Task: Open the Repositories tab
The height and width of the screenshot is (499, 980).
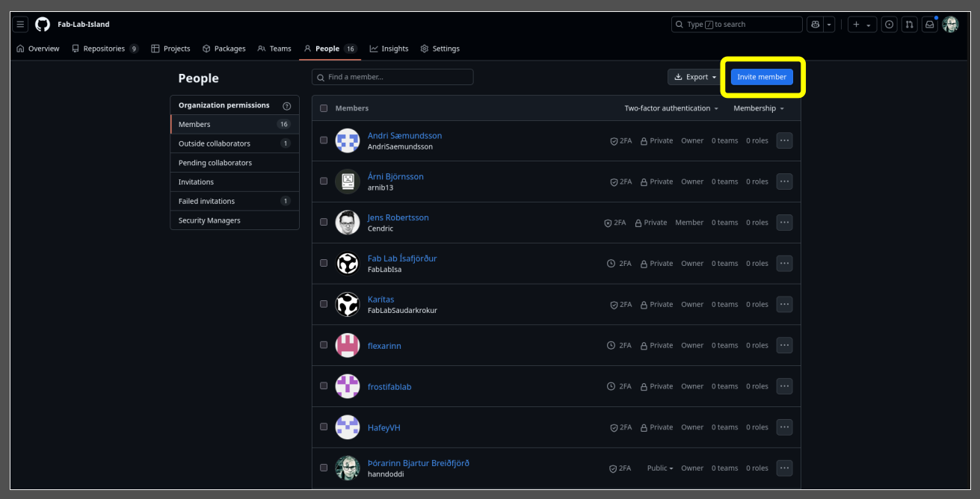Action: coord(105,49)
